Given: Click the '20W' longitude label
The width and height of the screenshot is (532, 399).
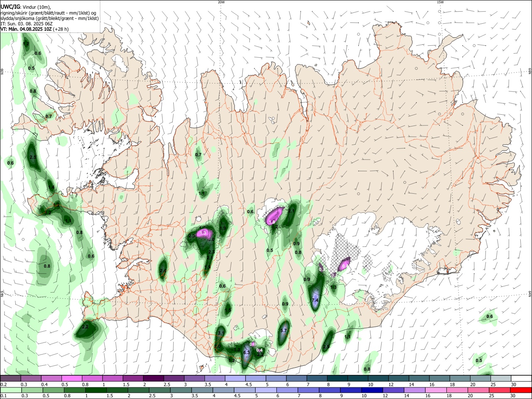Looking at the screenshot, I should [x=221, y=2].
